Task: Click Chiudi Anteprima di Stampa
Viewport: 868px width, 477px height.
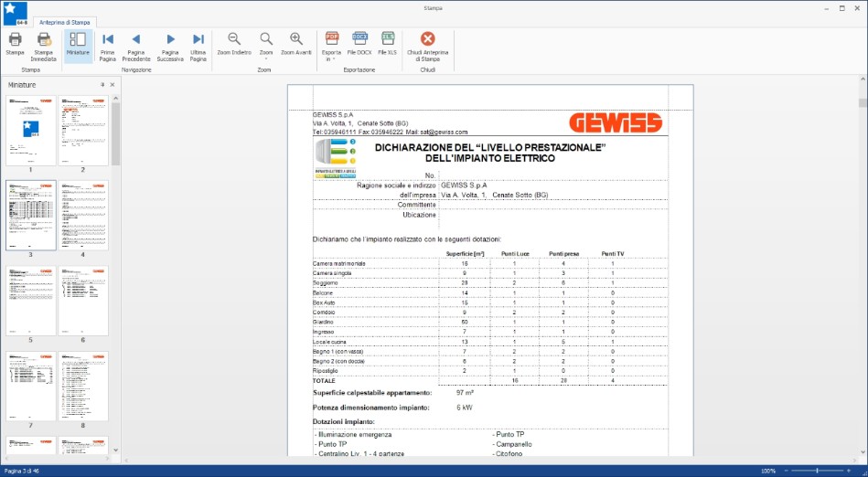Action: [427, 46]
